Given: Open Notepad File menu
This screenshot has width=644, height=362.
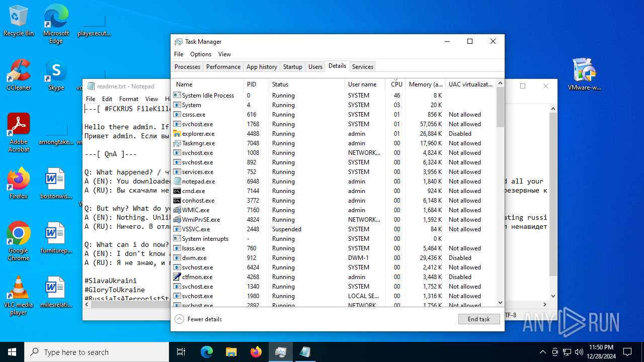Looking at the screenshot, I should (x=91, y=99).
